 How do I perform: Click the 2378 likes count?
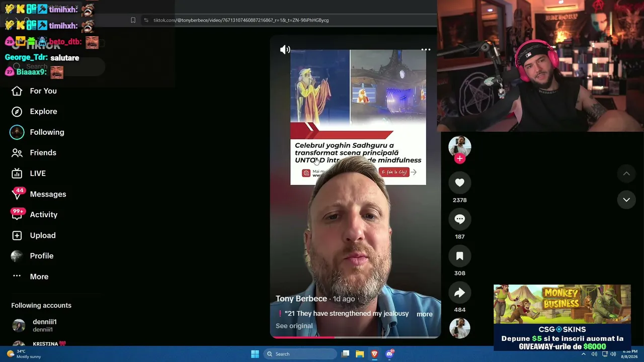459,200
